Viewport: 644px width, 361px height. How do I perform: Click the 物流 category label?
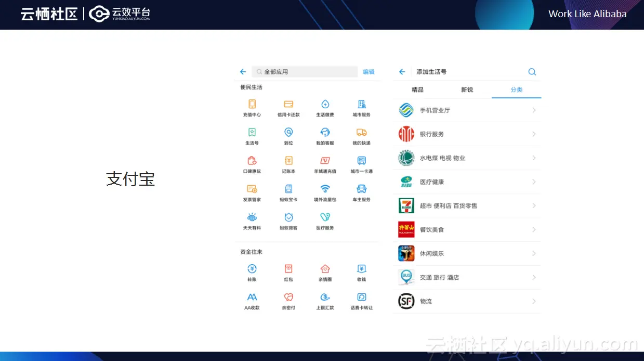(426, 301)
